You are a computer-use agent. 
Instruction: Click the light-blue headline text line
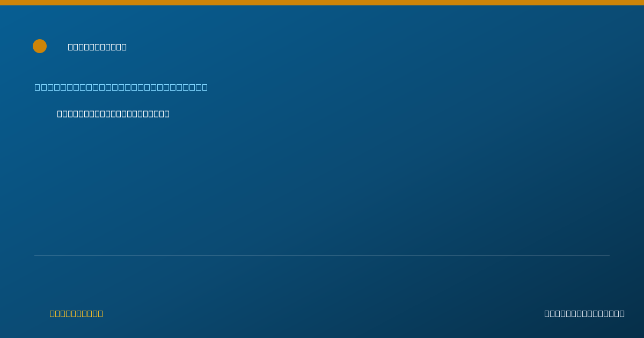pos(121,87)
